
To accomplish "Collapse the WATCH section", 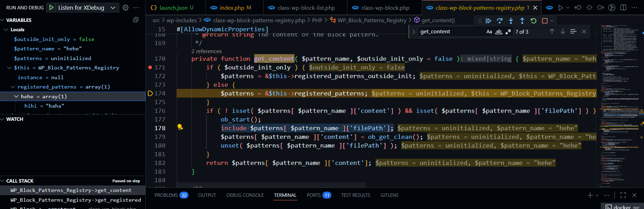I will tap(3, 119).
